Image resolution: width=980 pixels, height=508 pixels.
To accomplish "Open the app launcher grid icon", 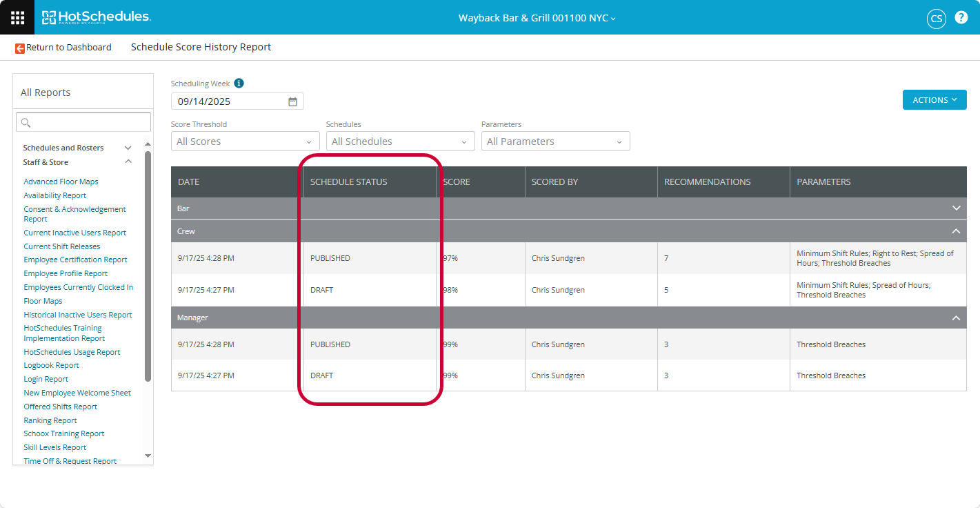I will click(17, 17).
